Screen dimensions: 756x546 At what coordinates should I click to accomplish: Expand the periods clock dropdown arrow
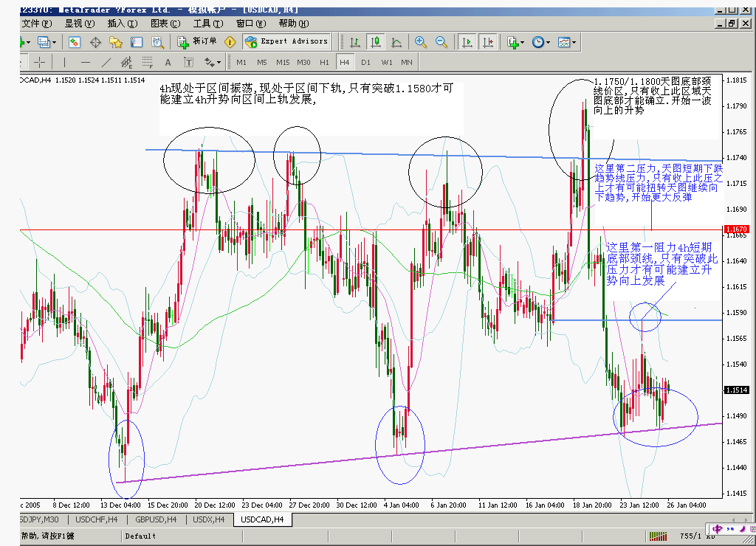pos(548,43)
